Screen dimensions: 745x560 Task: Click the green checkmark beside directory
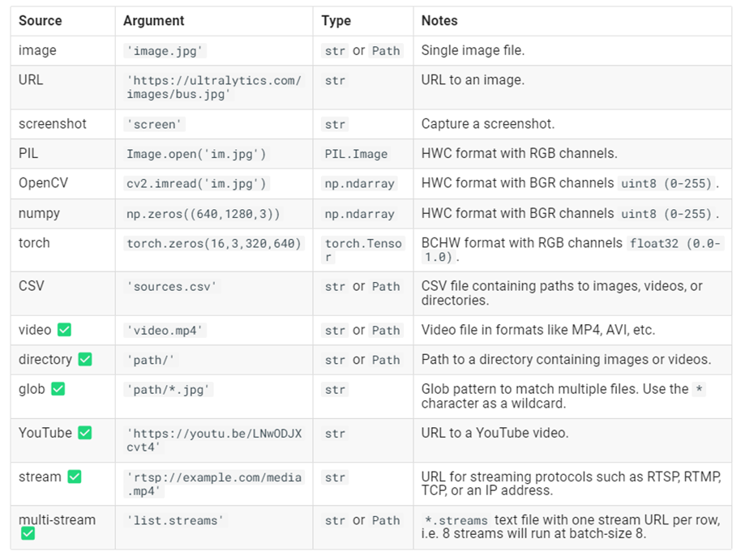85,359
